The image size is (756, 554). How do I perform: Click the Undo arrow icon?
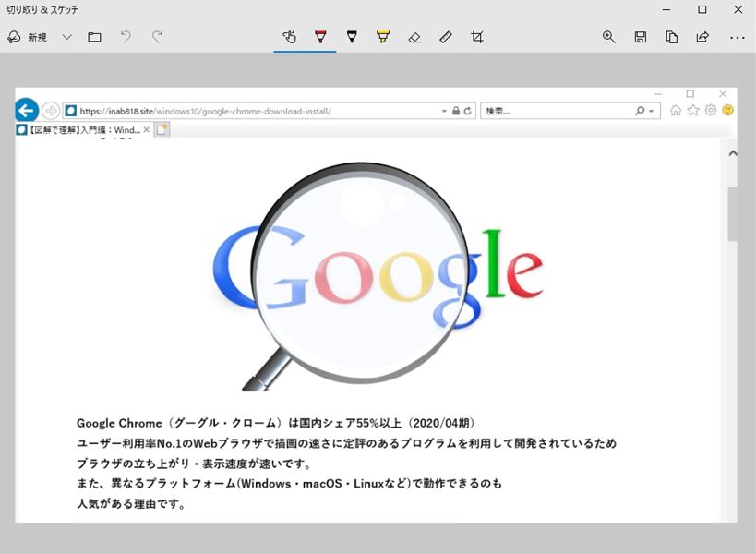[x=126, y=37]
